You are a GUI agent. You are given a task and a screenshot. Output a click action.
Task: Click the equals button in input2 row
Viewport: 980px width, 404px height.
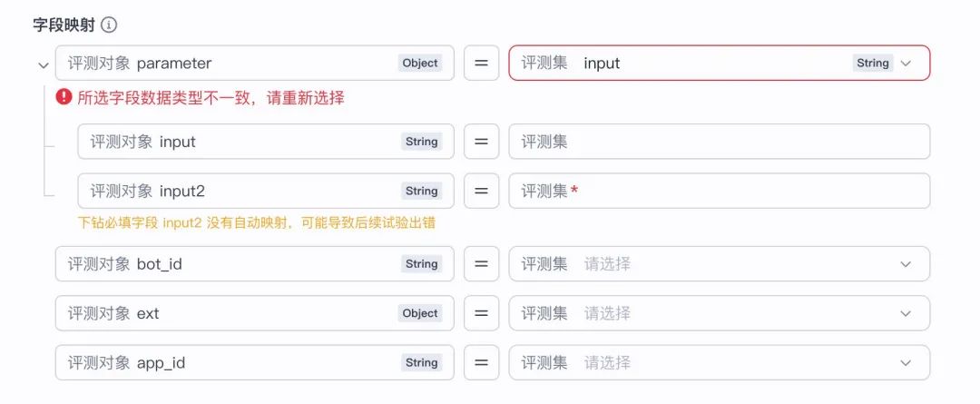(481, 191)
